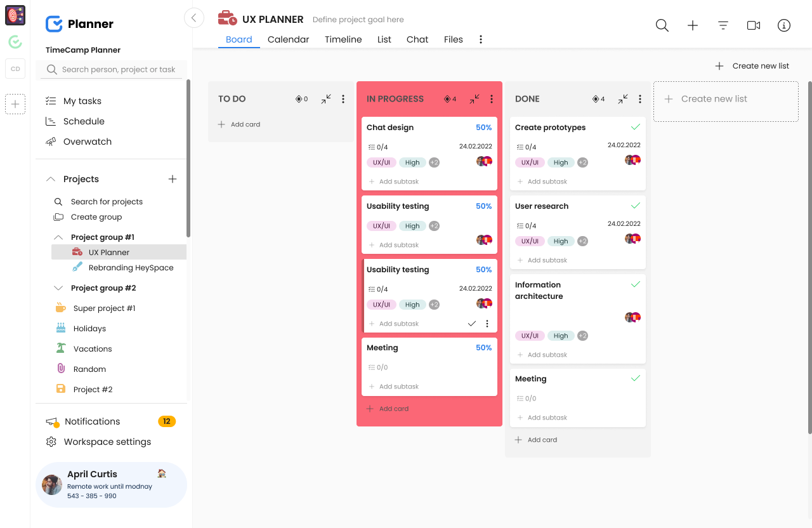Switch to the Calendar tab
The width and height of the screenshot is (812, 528).
pyautogui.click(x=289, y=39)
